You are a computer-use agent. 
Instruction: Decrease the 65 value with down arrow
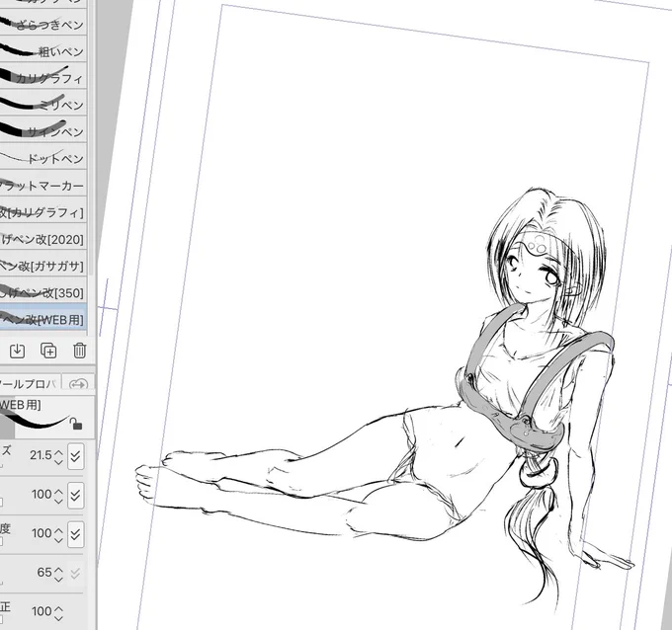58,578
